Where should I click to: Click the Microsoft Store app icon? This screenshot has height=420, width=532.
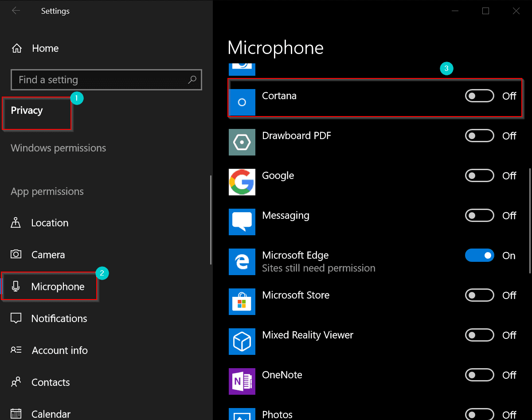tap(242, 302)
